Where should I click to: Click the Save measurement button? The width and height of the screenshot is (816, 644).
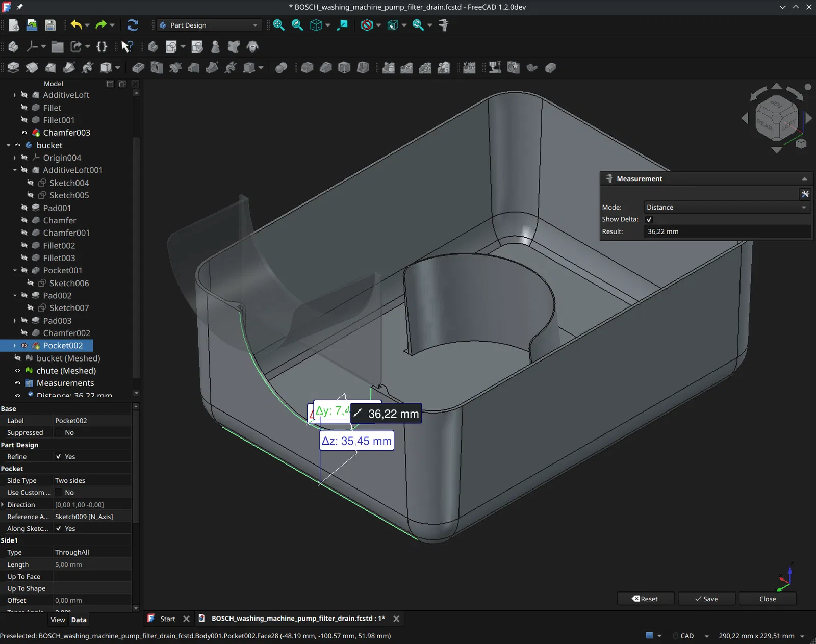706,599
